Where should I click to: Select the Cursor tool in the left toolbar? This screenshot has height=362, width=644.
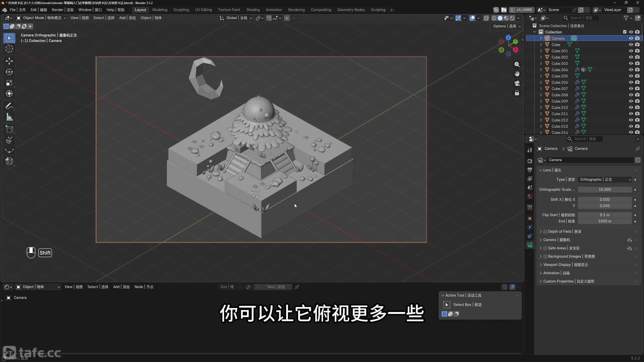[x=9, y=49]
